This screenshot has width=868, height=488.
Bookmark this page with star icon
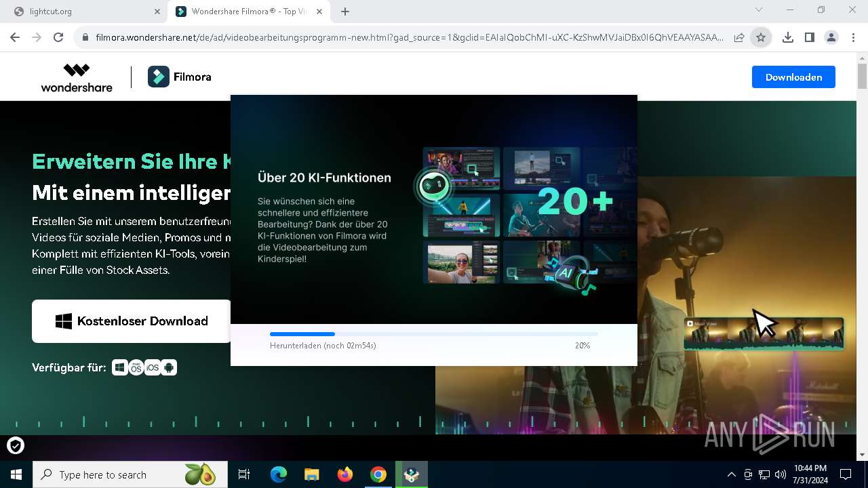tap(761, 38)
